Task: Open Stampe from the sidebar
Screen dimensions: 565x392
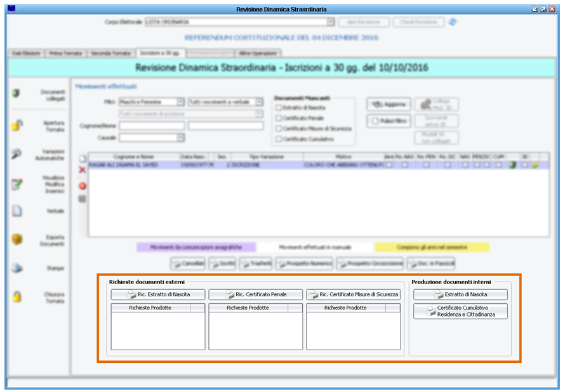Action: tap(39, 268)
